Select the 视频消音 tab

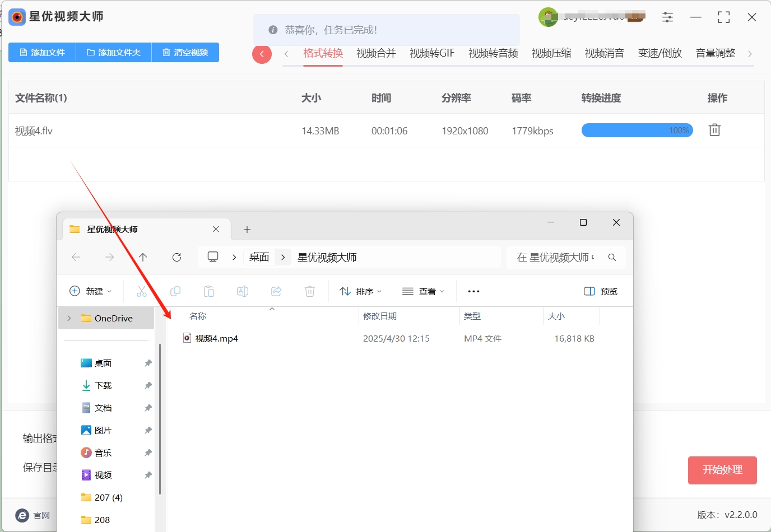605,53
